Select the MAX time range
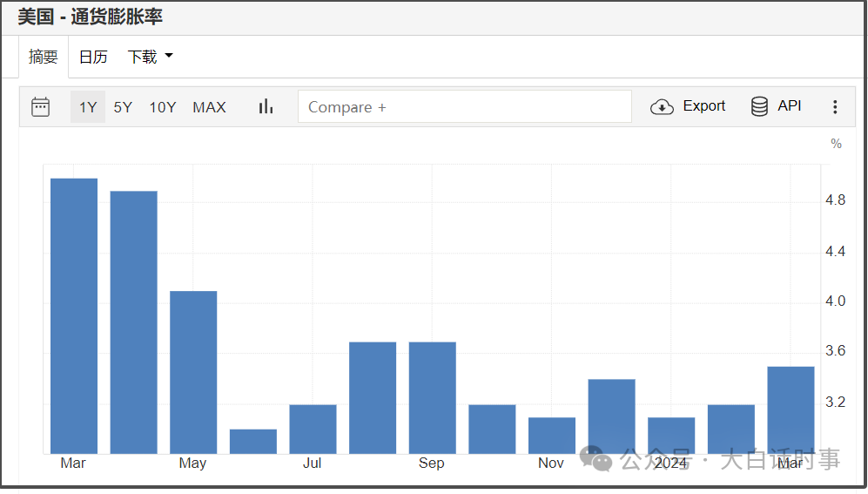The height and width of the screenshot is (494, 868). tap(209, 107)
